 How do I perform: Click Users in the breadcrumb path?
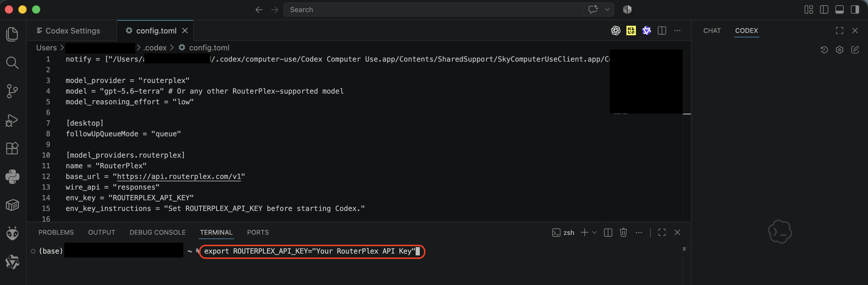46,48
